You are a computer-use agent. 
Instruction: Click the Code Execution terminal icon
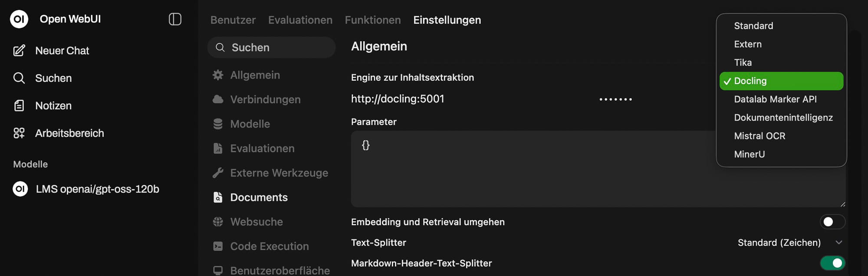(218, 246)
